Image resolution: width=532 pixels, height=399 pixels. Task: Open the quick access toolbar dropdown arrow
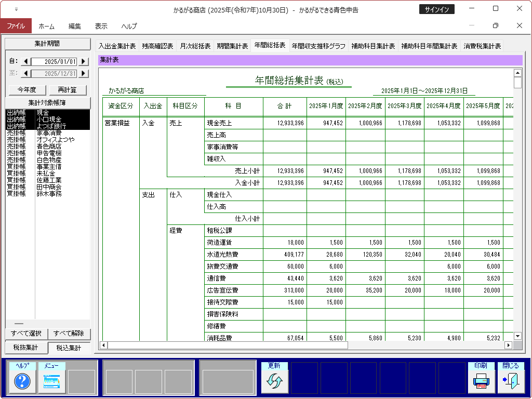tap(16, 10)
